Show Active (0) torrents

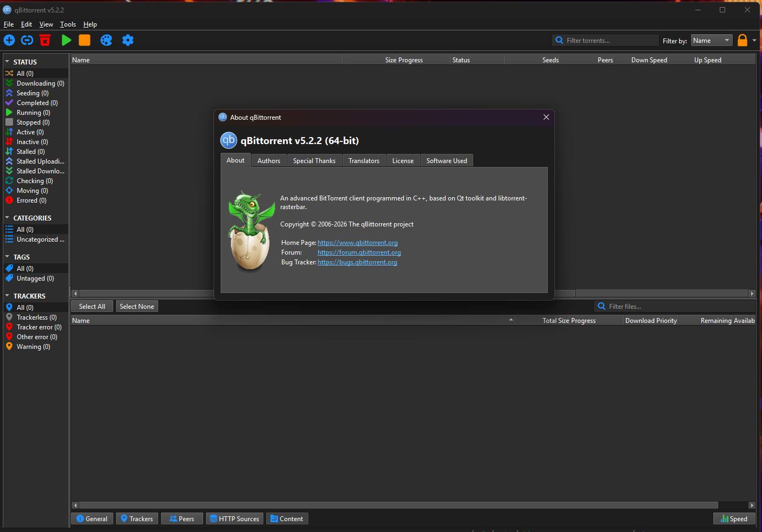tap(36, 132)
